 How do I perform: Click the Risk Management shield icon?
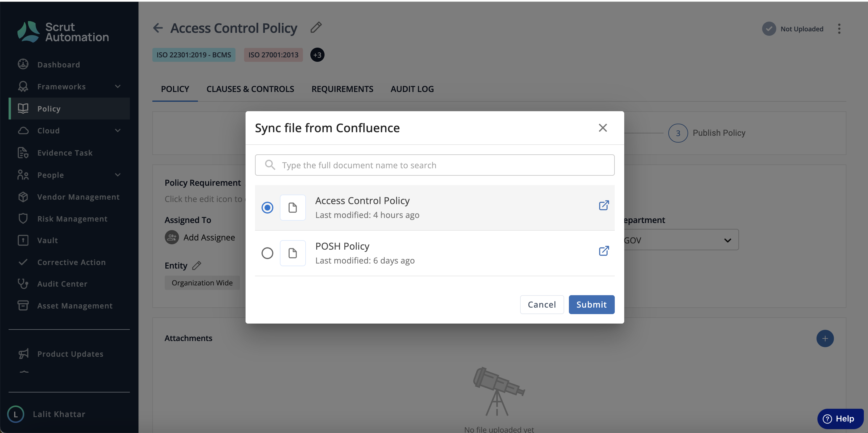(23, 219)
